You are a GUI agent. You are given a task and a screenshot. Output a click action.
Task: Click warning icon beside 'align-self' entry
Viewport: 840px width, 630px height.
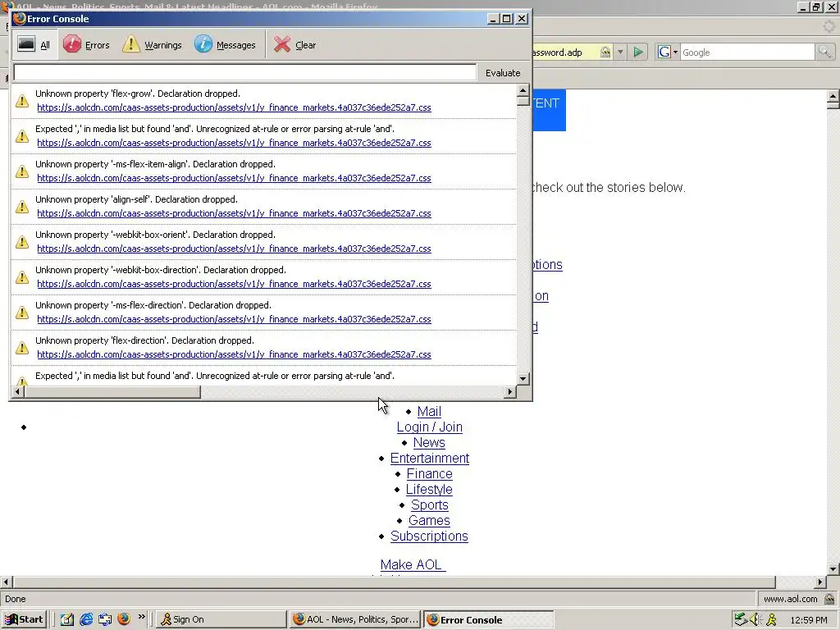[22, 207]
